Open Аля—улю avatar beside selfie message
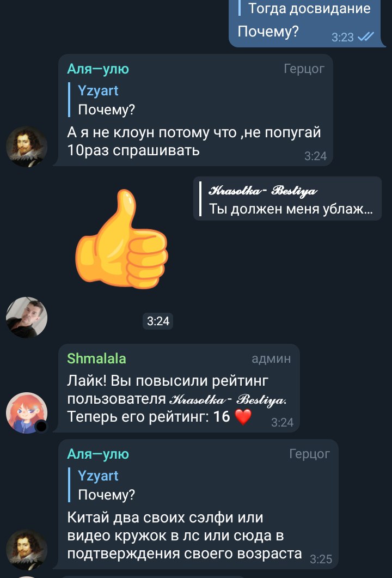 [x=27, y=550]
